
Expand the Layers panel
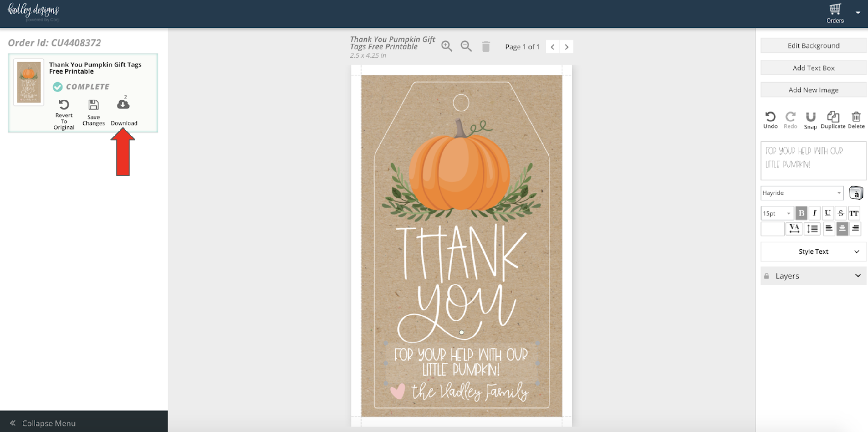click(x=813, y=276)
